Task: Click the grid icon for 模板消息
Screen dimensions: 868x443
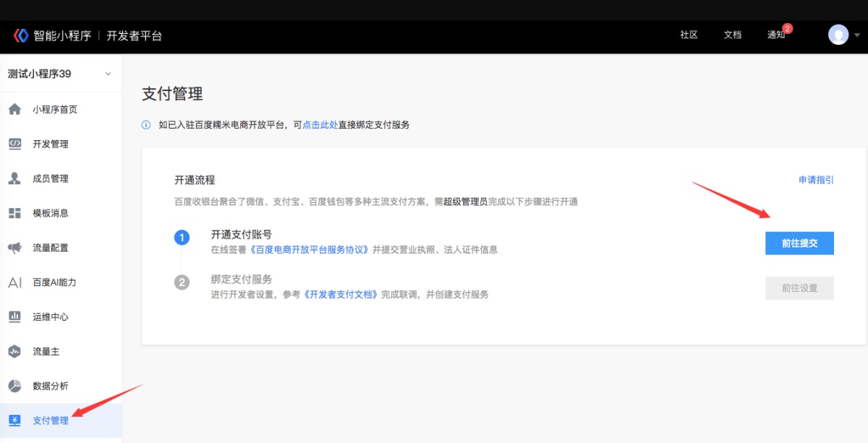Action: (x=14, y=213)
